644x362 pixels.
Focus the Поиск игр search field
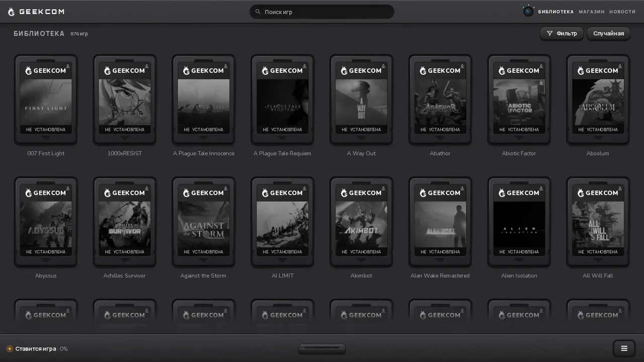[322, 12]
